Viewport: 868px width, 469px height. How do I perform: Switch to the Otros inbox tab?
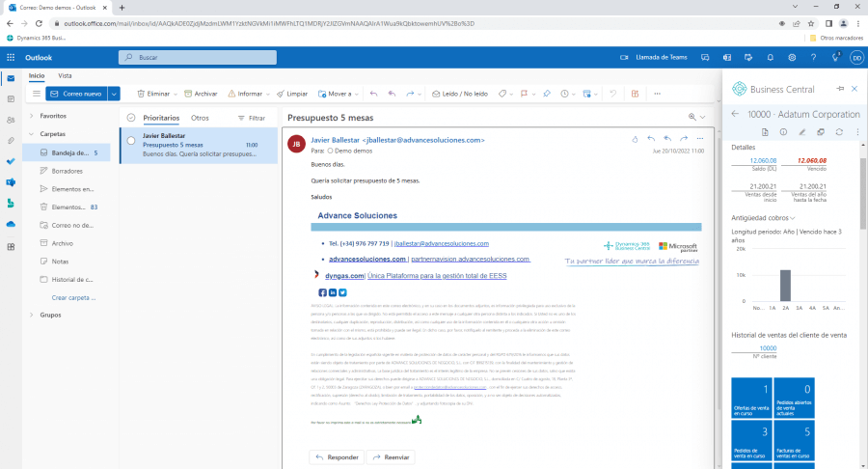(200, 118)
